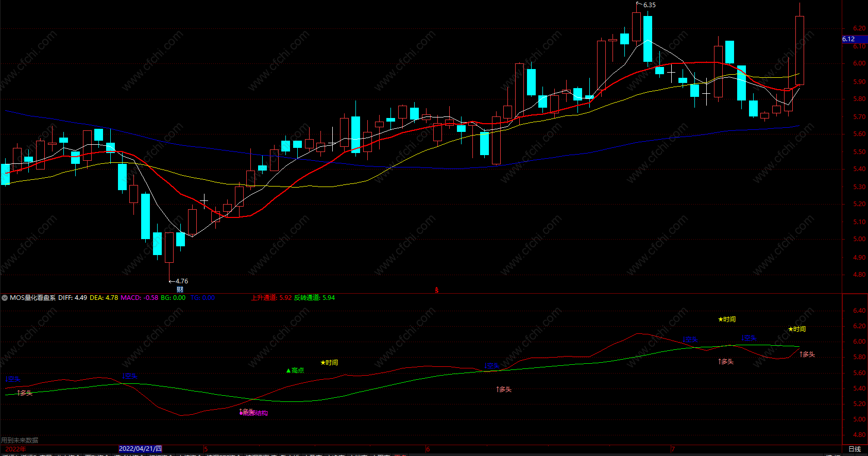Click the 财 financial info icon
This screenshot has height=456, width=868.
coord(180,290)
